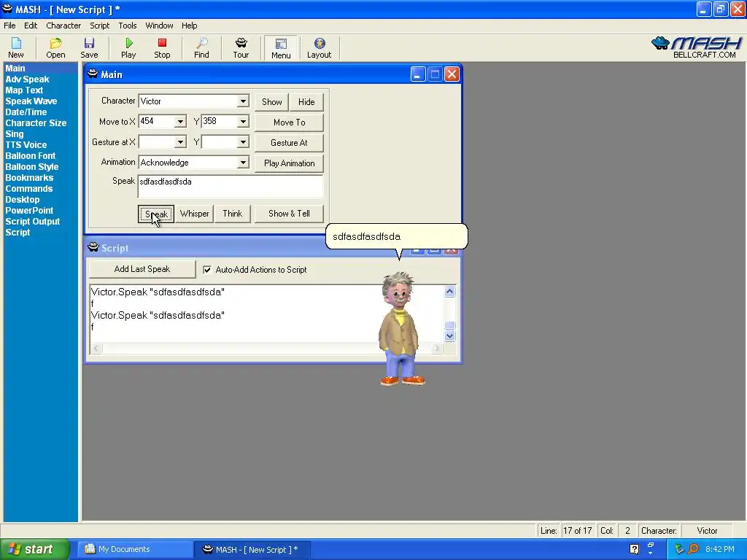Image resolution: width=747 pixels, height=560 pixels.
Task: Open the Tools menu
Action: click(127, 26)
